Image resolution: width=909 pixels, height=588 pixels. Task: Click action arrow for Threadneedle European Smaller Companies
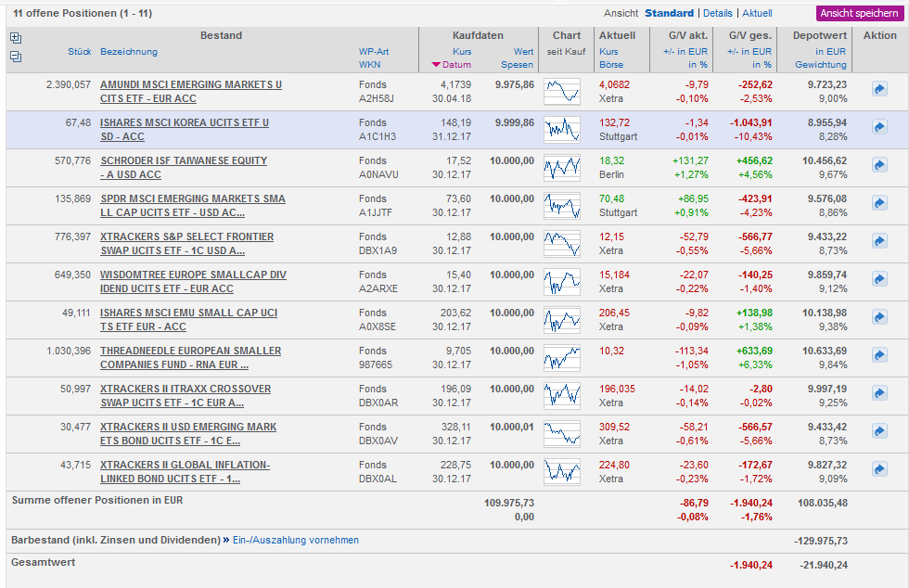(x=879, y=355)
